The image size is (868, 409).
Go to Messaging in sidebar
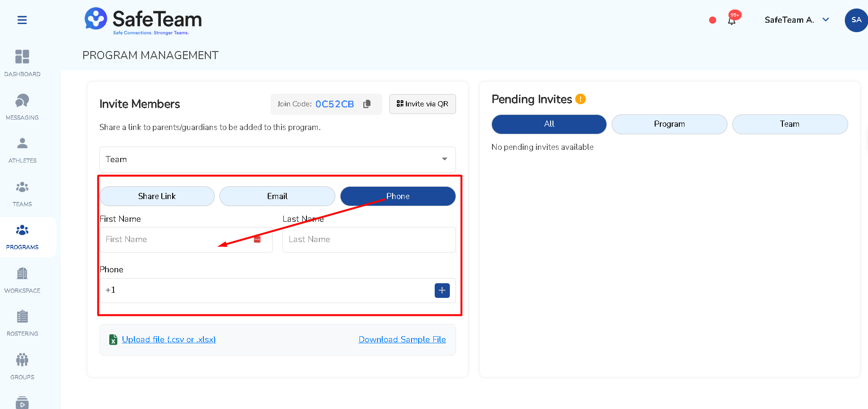tap(22, 107)
